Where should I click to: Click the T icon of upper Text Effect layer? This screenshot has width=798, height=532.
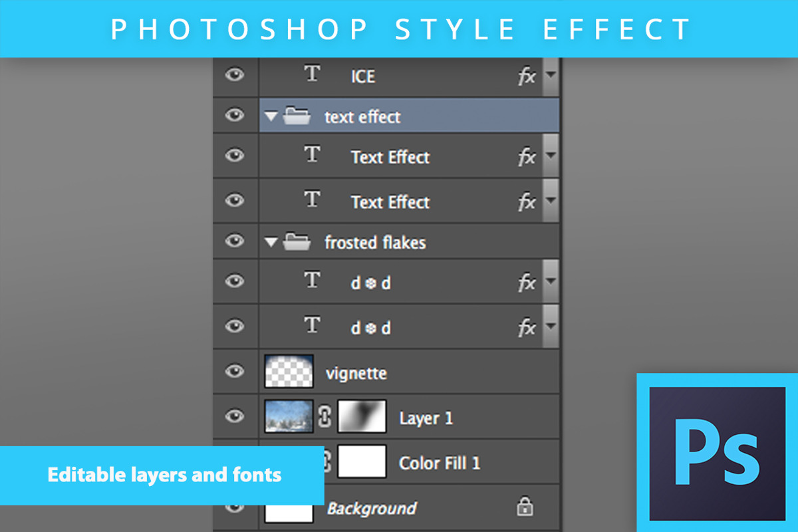point(312,154)
